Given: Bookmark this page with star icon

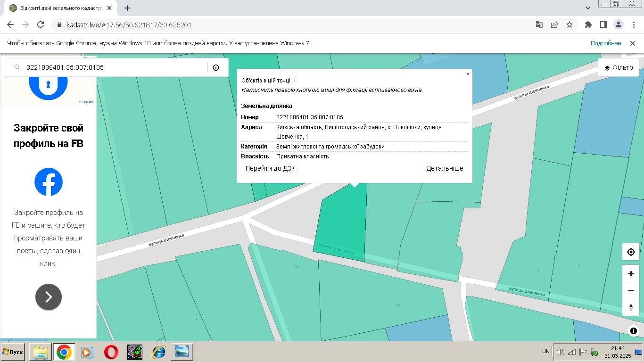Looking at the screenshot, I should click(x=570, y=25).
